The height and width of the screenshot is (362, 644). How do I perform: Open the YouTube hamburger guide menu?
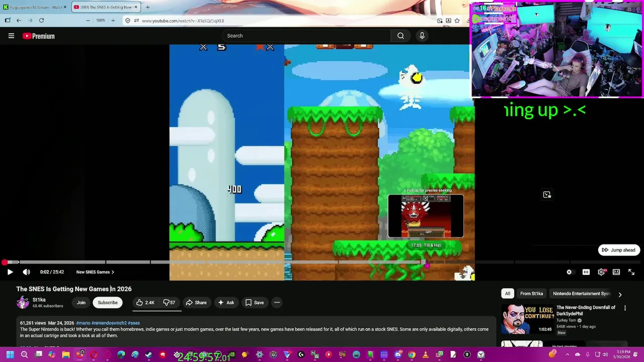(11, 36)
